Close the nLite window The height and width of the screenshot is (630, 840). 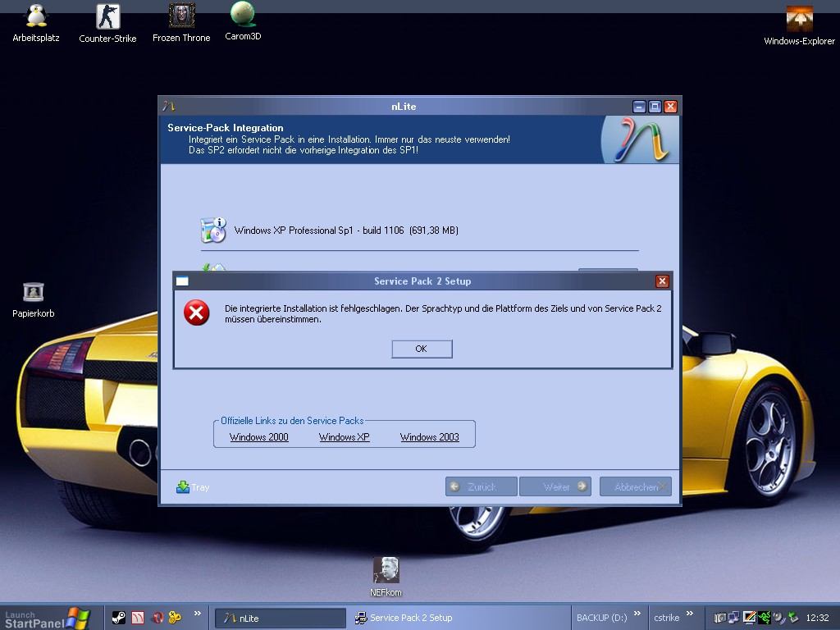(670, 107)
